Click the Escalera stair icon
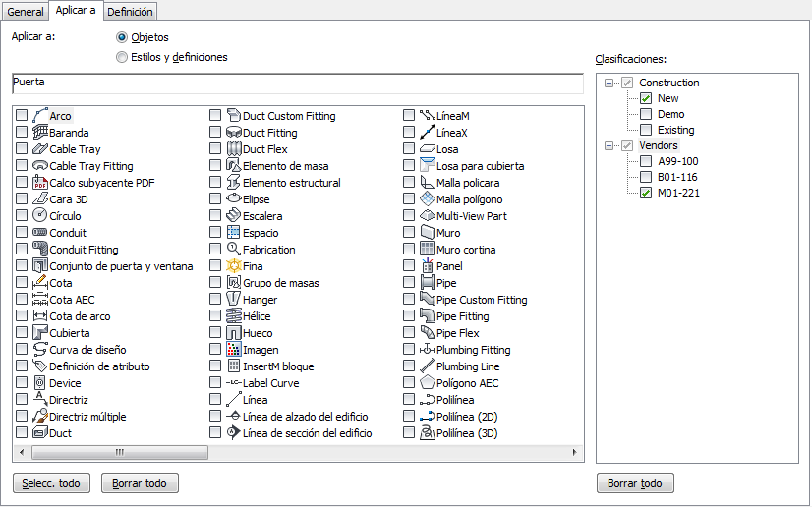 click(x=234, y=216)
